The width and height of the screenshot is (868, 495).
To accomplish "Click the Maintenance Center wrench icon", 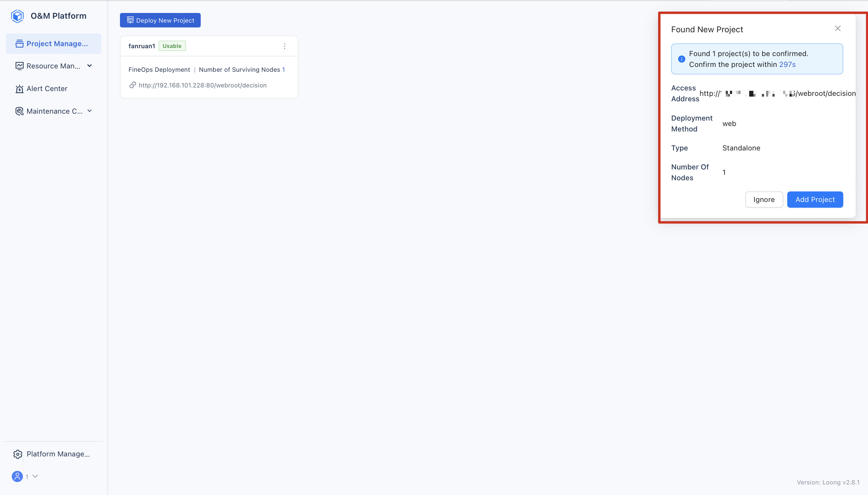I will coord(19,111).
